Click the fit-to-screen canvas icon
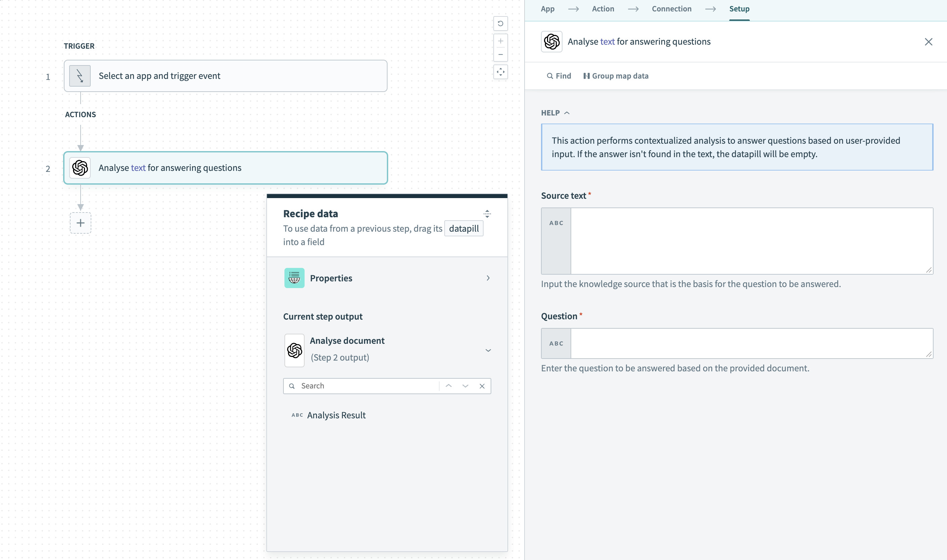Screen dimensions: 947x560 point(500,72)
